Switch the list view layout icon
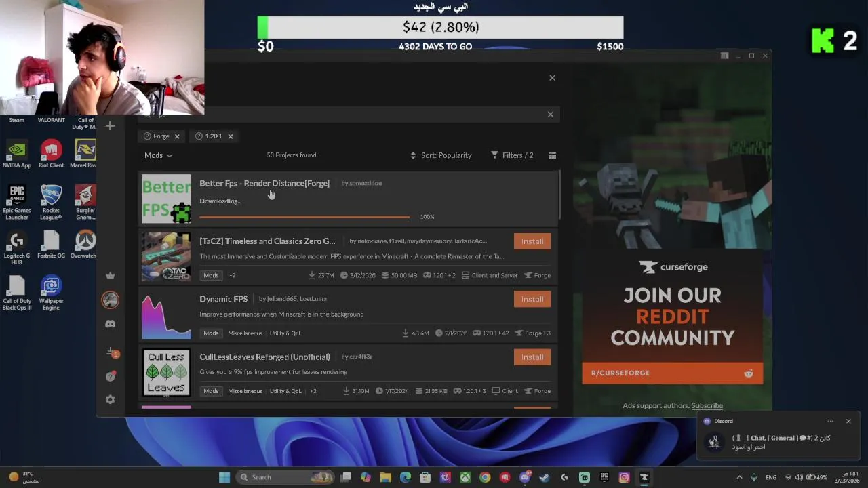 coord(552,155)
